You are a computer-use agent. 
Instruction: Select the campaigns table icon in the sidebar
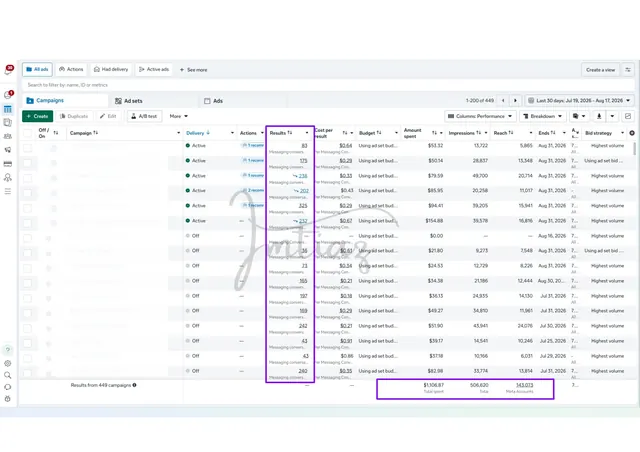point(8,109)
